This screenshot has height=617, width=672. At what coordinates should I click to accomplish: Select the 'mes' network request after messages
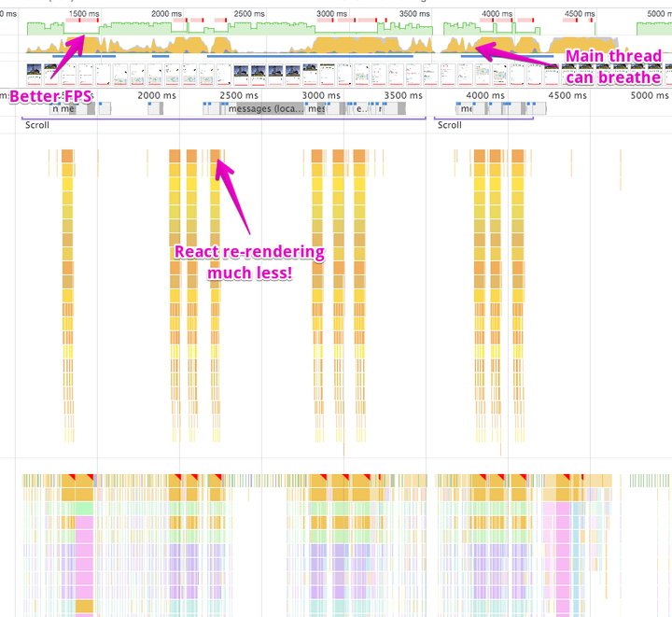click(316, 109)
